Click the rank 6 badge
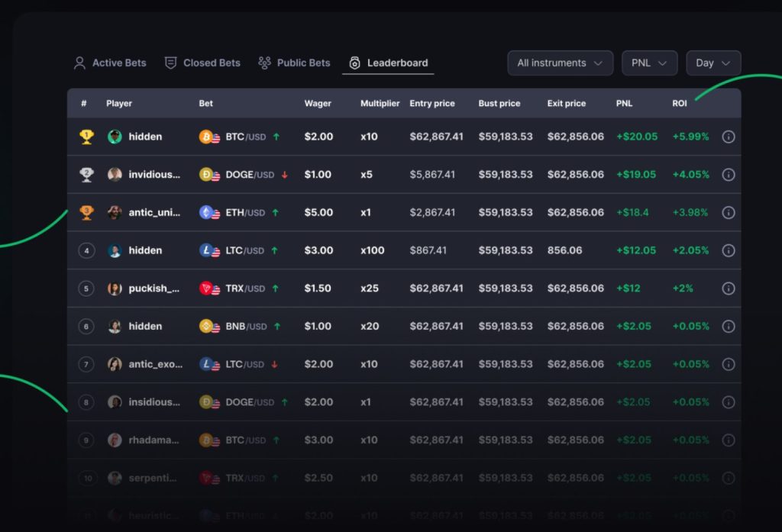 [86, 326]
